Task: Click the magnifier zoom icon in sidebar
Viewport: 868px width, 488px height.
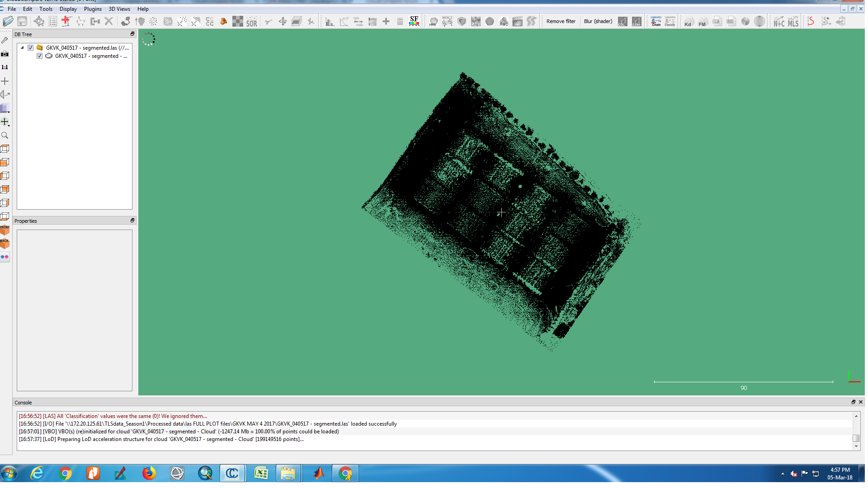Action: pyautogui.click(x=5, y=135)
